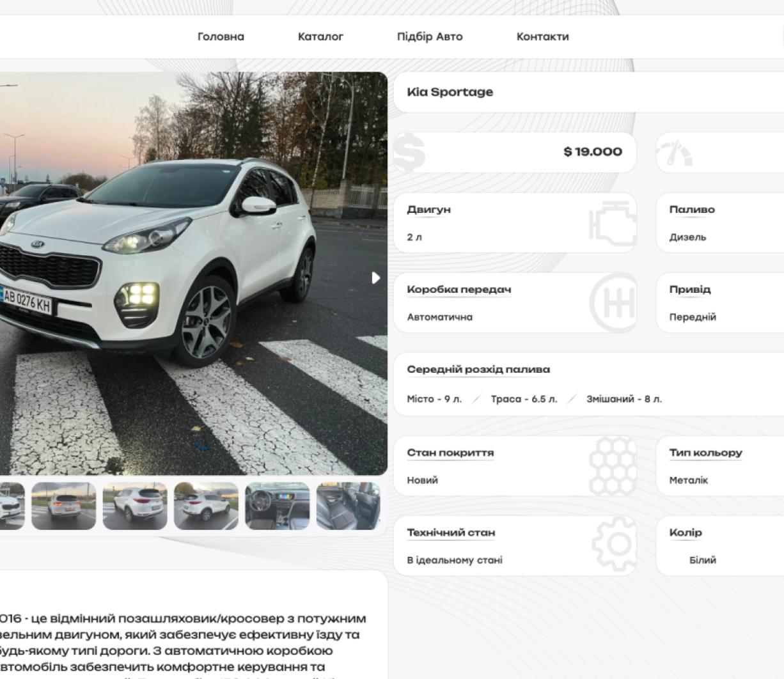This screenshot has width=784, height=679.
Task: Select the Дизель fuel value text
Action: tap(687, 237)
